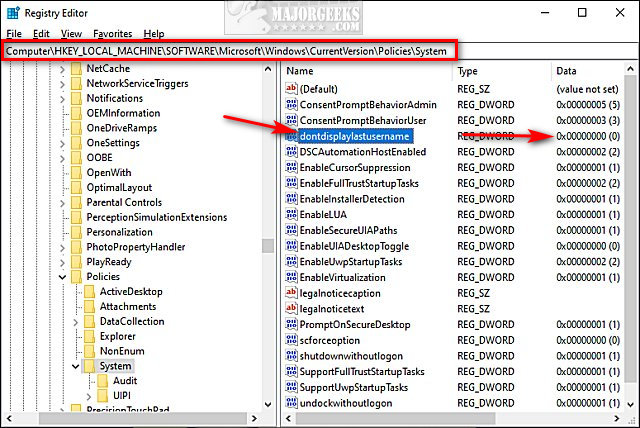
Task: Expand the UIPI key
Action: tap(89, 396)
